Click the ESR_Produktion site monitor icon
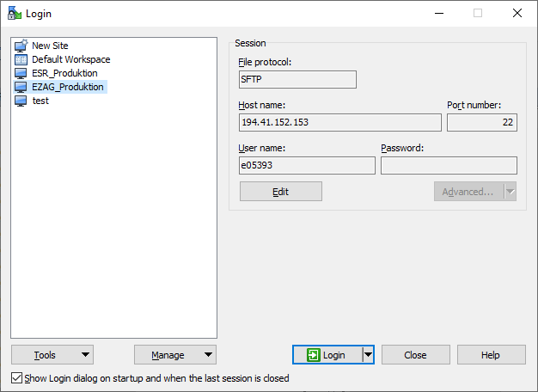This screenshot has width=538, height=392. click(x=21, y=73)
